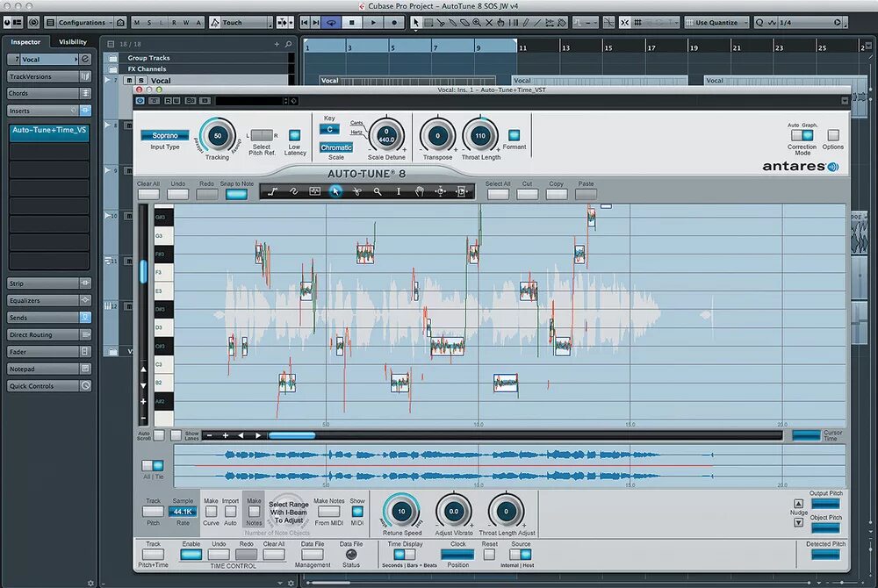Click the Tracking knob
Image resolution: width=878 pixels, height=588 pixels.
[x=218, y=135]
